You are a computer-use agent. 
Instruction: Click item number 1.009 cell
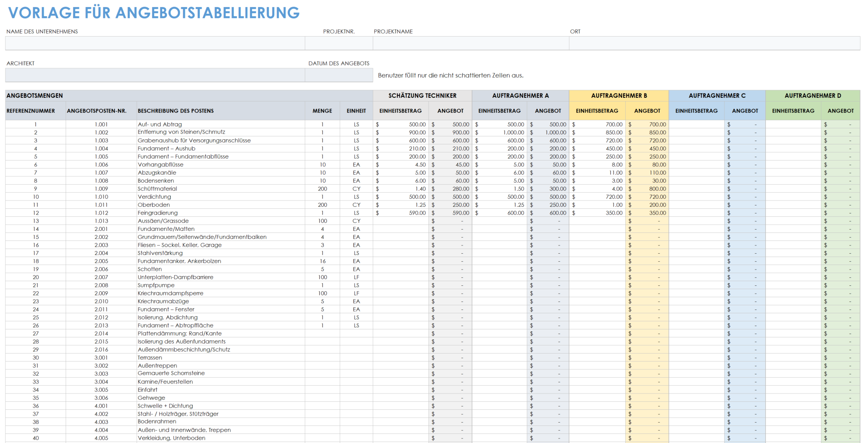tap(101, 189)
